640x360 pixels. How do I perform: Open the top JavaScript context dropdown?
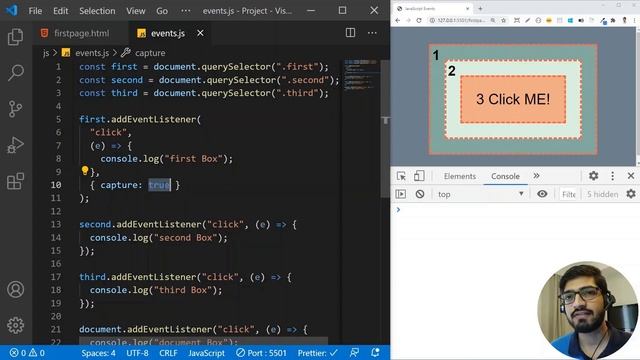[x=480, y=194]
